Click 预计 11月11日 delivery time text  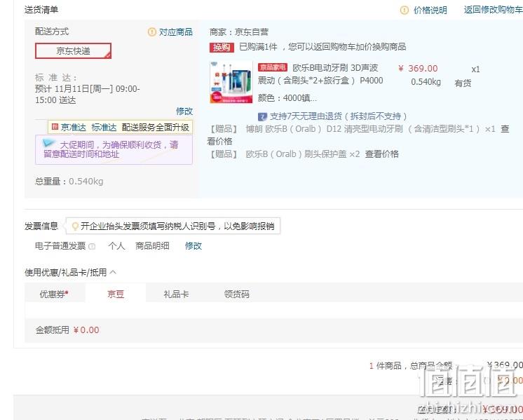click(88, 95)
